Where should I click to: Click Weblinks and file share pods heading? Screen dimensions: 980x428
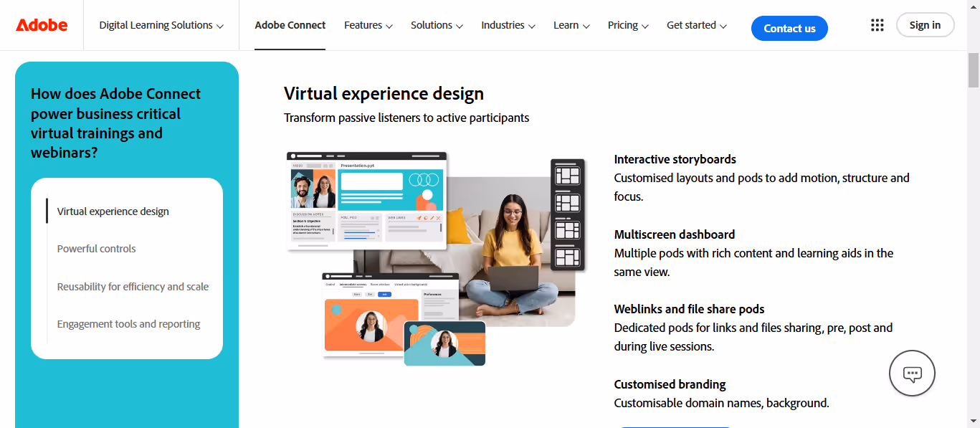coord(690,309)
